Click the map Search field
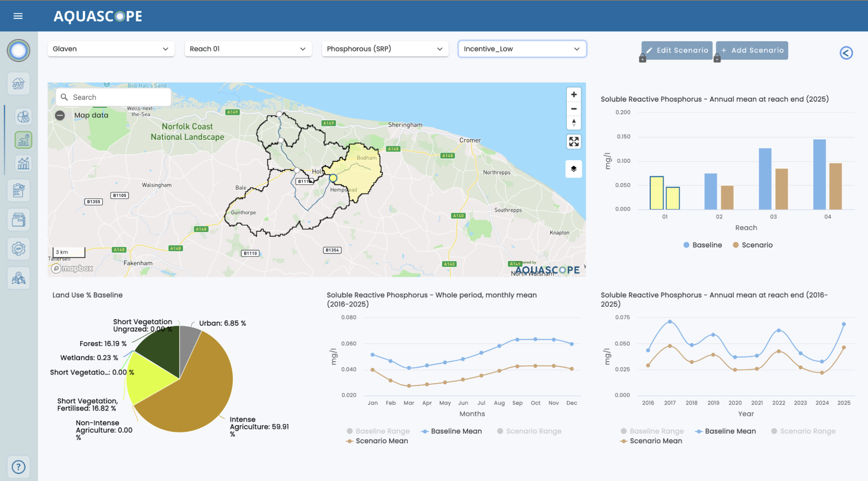Screen dimensions: 868x481 [113, 97]
